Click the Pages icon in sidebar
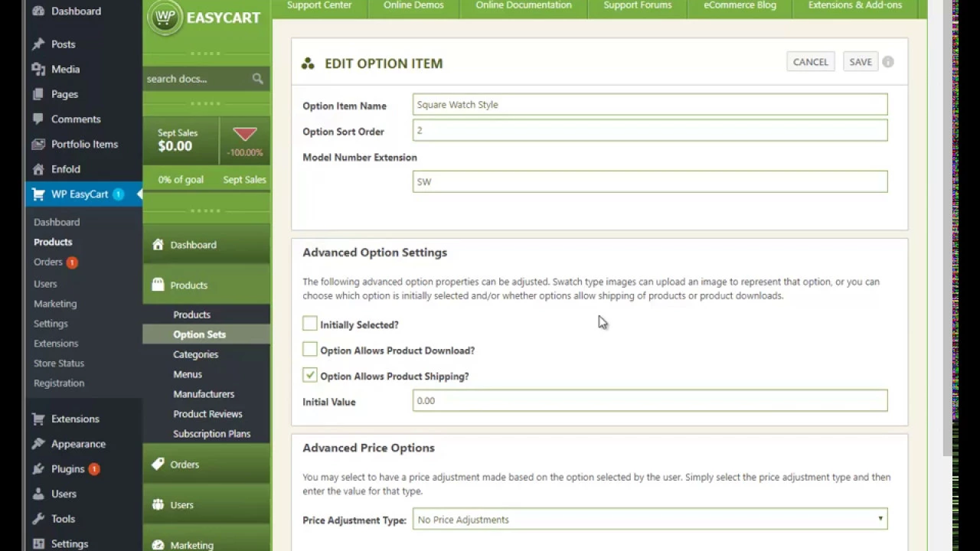980x551 pixels. 38,94
